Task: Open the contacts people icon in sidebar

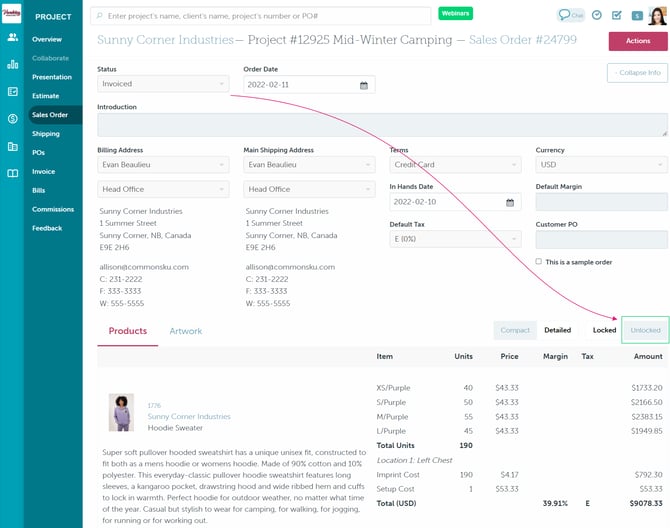Action: 13,37
